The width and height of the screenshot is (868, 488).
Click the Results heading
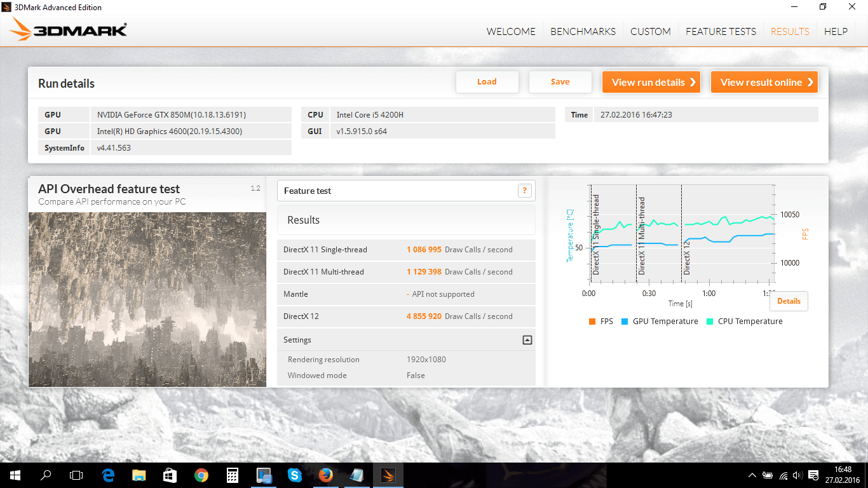click(303, 220)
